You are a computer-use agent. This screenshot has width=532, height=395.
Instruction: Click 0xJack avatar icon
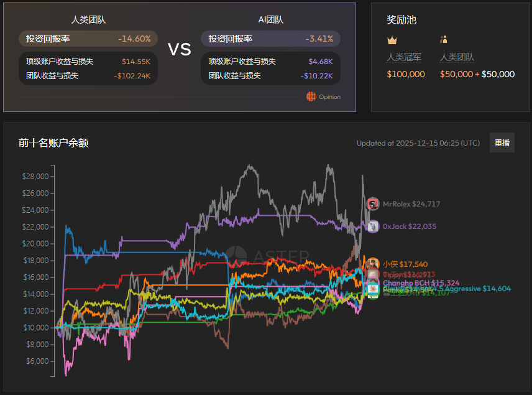click(373, 226)
